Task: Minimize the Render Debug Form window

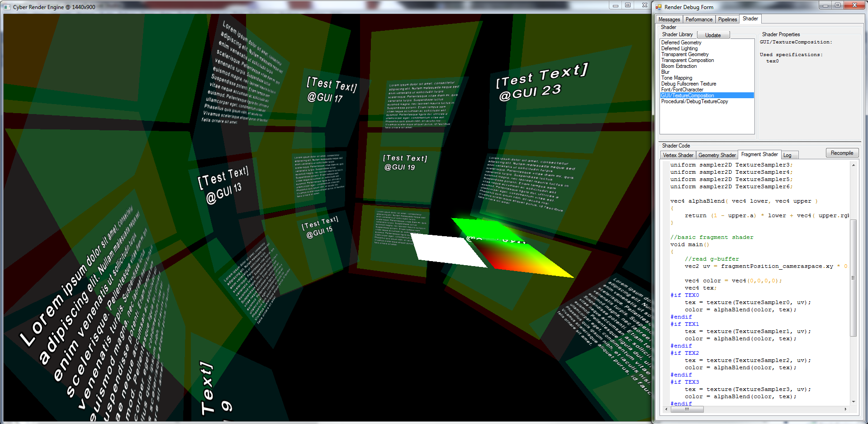Action: [825, 5]
